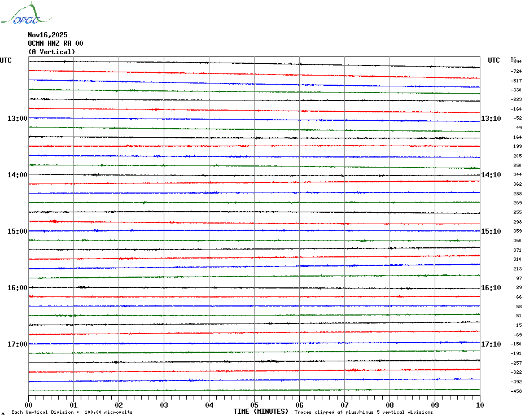Select the date text Nov16,2025

pos(47,35)
